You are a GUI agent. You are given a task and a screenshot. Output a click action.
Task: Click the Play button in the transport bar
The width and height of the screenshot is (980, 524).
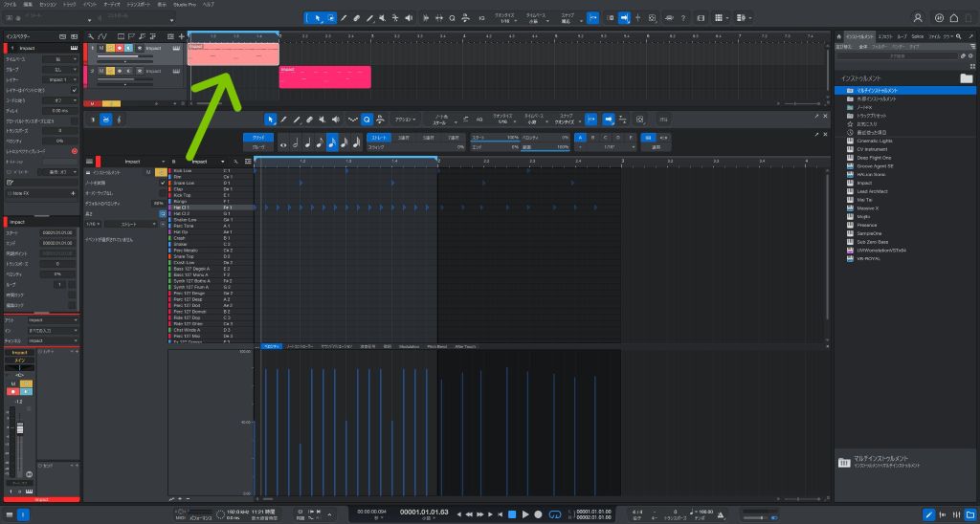coord(526,514)
